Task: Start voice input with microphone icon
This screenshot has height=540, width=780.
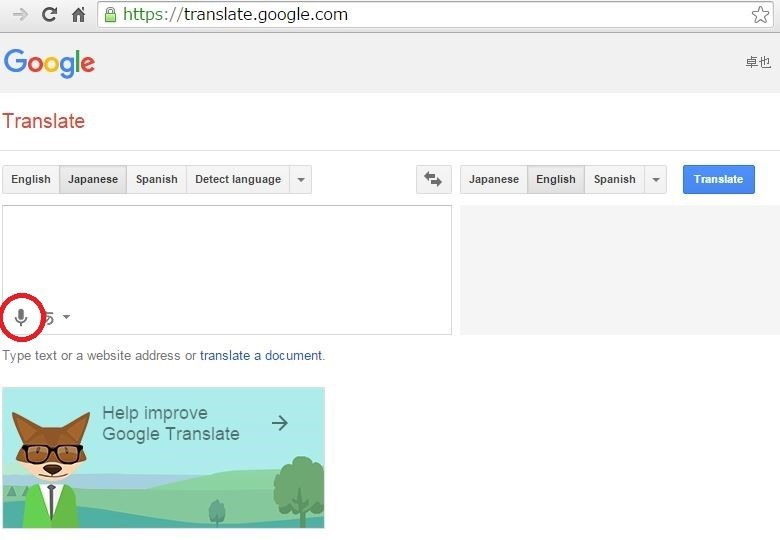Action: tap(21, 317)
